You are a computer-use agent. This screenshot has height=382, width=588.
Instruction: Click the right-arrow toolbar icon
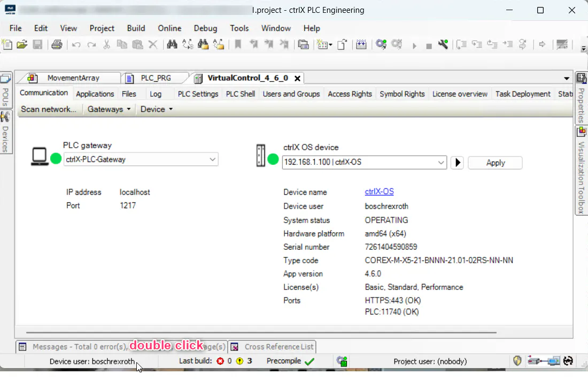(x=542, y=44)
